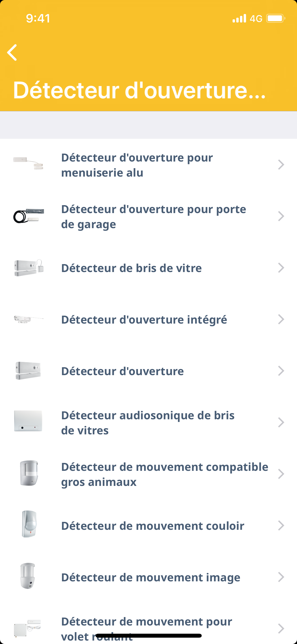Tap the aluminium joinery opening detector image

point(28,163)
